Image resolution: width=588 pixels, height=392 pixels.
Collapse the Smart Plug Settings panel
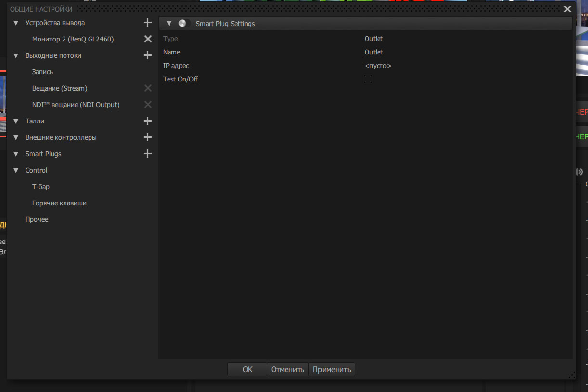coord(169,24)
